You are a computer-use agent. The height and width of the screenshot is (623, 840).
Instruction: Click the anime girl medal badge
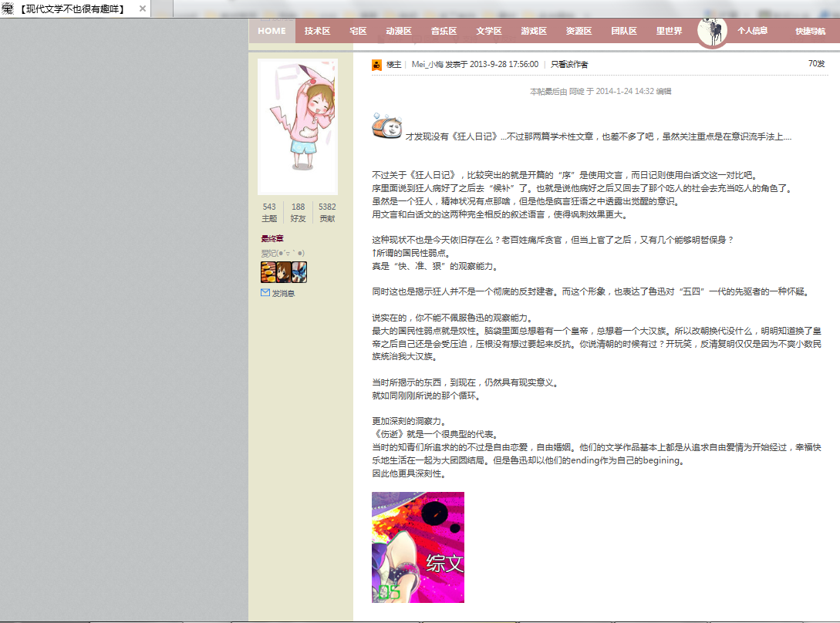[284, 272]
